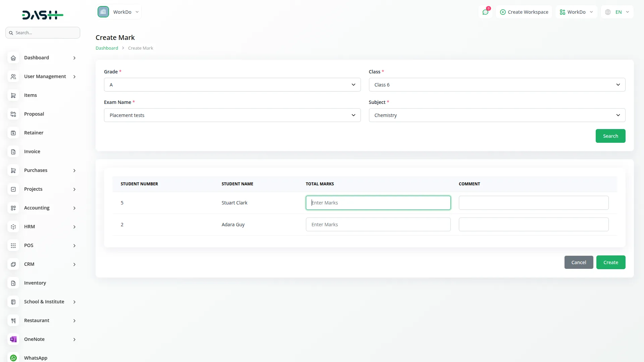Click the Retainer sidebar icon
The image size is (644, 362).
(13, 133)
